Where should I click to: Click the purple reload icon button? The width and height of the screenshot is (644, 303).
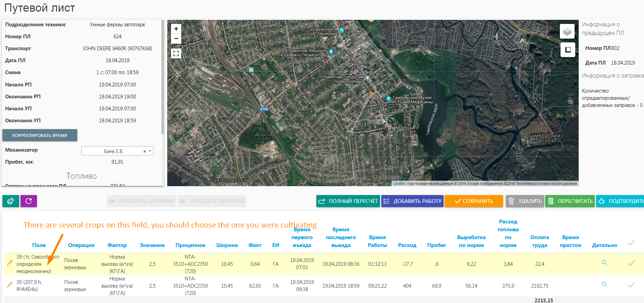(x=29, y=201)
